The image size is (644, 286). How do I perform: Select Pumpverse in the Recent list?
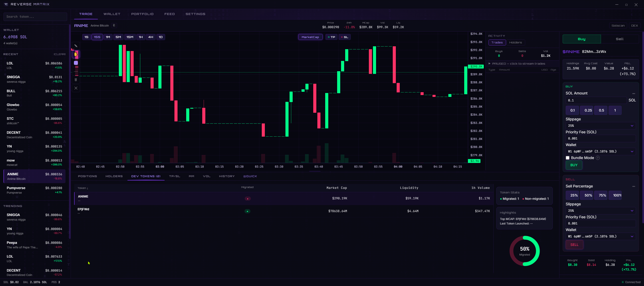35,190
